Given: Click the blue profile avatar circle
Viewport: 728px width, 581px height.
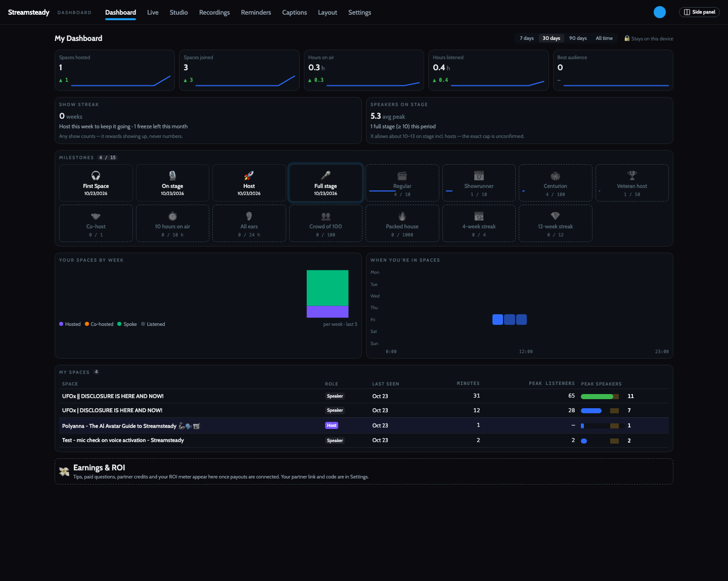Looking at the screenshot, I should [659, 12].
